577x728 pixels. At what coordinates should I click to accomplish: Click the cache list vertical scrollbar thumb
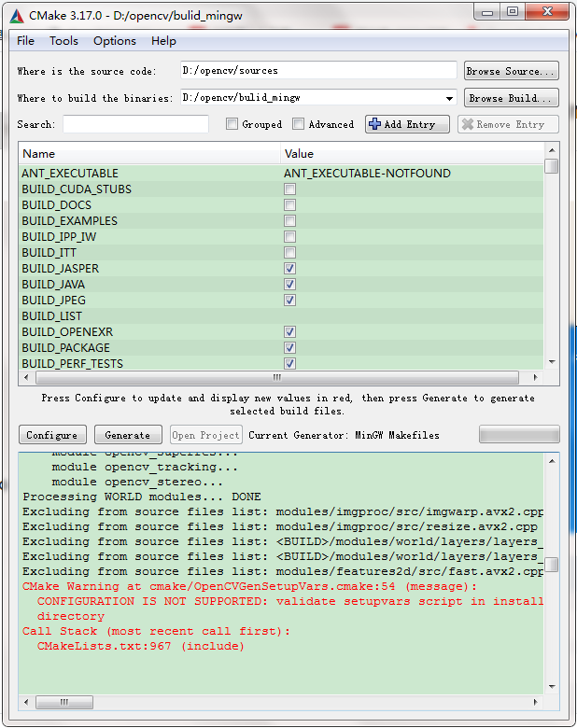point(552,166)
